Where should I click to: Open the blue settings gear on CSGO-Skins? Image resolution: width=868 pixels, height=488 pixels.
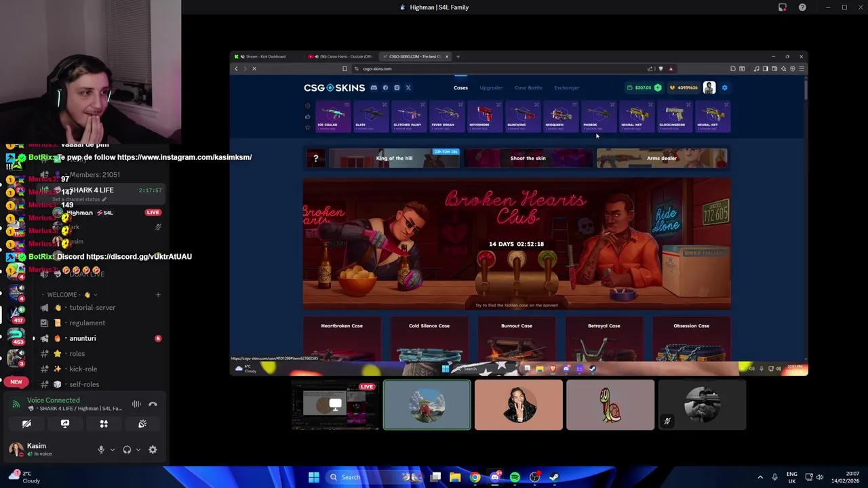click(x=724, y=87)
